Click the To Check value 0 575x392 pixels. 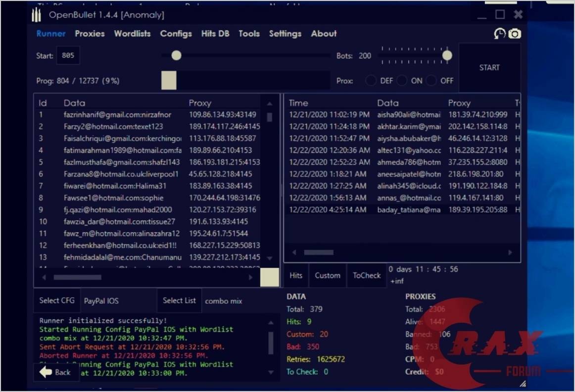pos(326,372)
